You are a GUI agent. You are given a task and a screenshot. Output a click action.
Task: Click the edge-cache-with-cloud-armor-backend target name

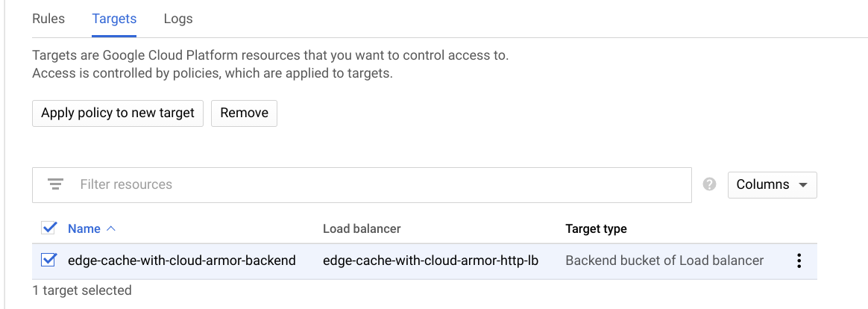181,260
